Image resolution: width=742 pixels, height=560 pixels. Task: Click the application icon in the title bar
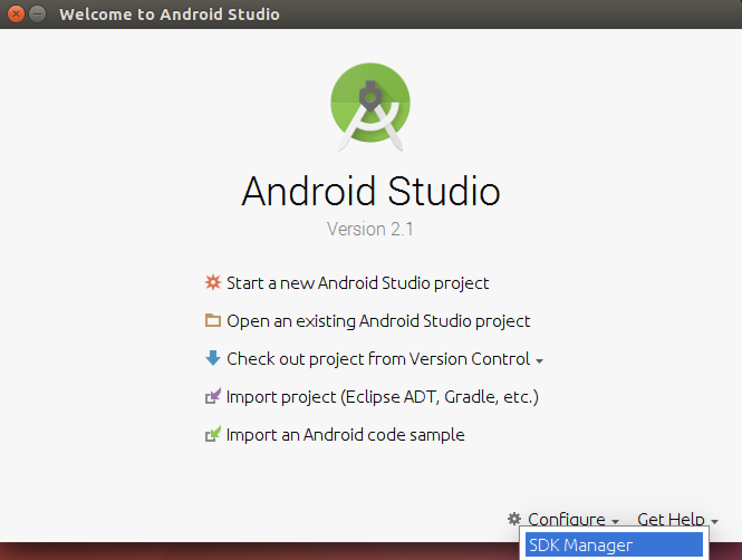[x=16, y=14]
